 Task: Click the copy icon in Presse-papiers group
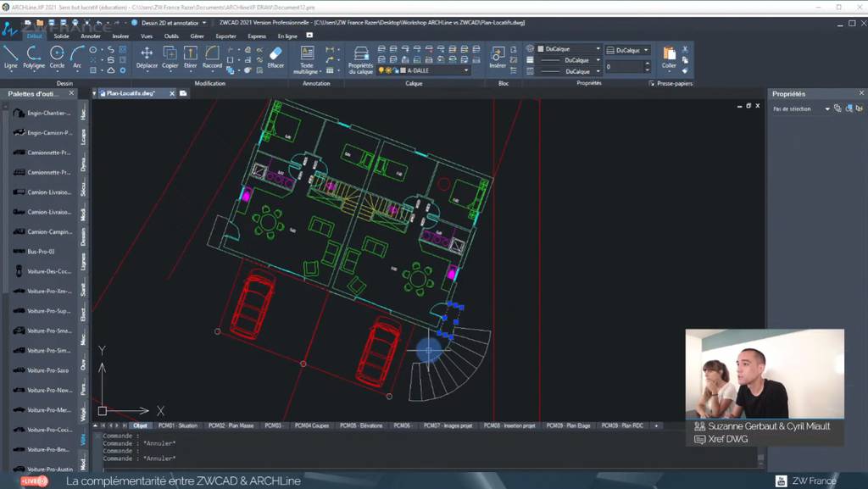point(685,59)
